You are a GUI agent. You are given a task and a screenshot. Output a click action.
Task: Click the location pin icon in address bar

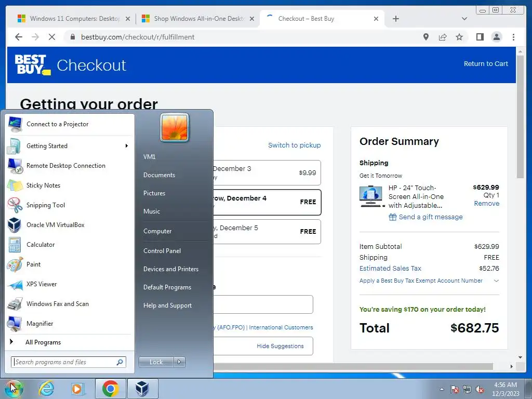pos(426,37)
